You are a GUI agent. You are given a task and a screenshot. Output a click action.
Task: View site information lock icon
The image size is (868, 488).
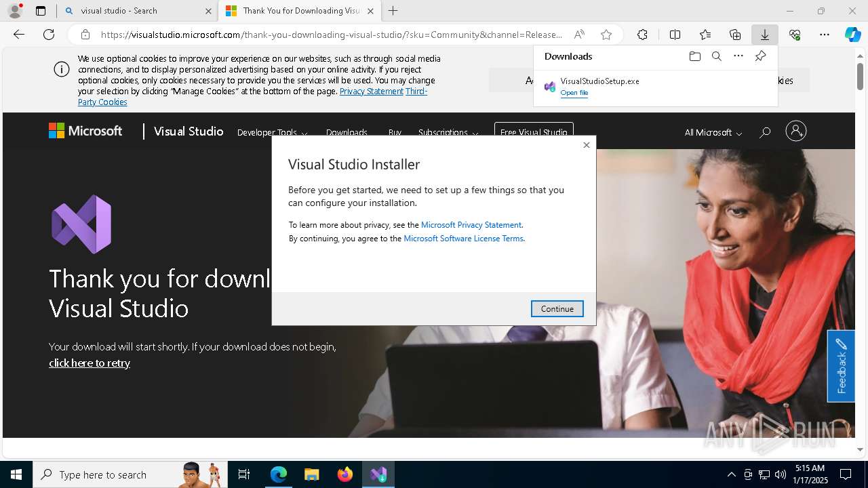85,35
